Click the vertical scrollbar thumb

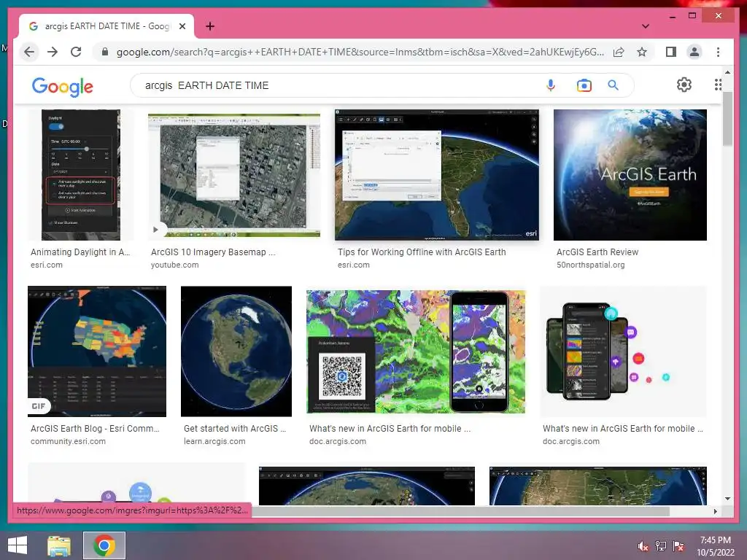[x=727, y=119]
